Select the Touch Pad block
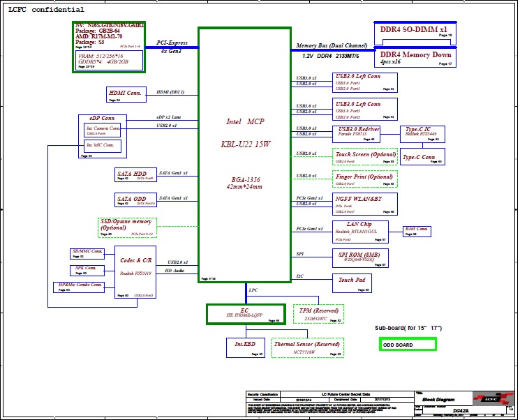Screen dimensions: 520x420 (356, 283)
